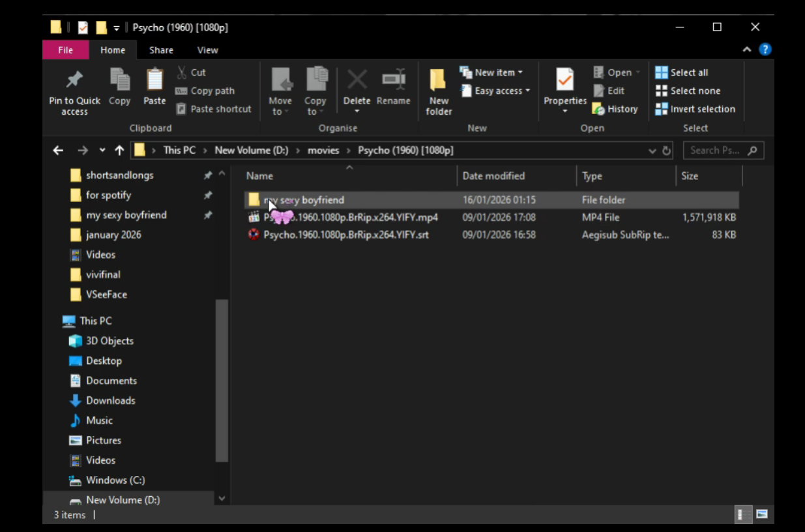Open the New item dropdown
805x532 pixels.
tap(491, 72)
